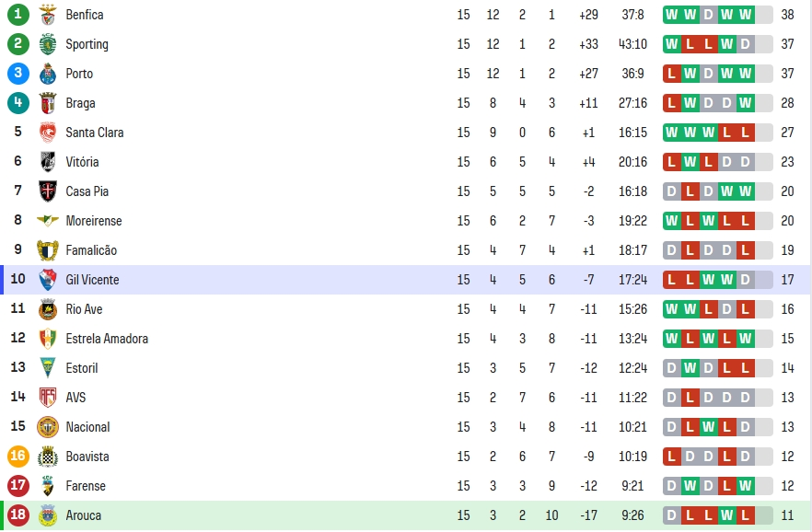This screenshot has width=812, height=532.
Task: Click the Porto club crest icon
Action: pyautogui.click(x=48, y=74)
